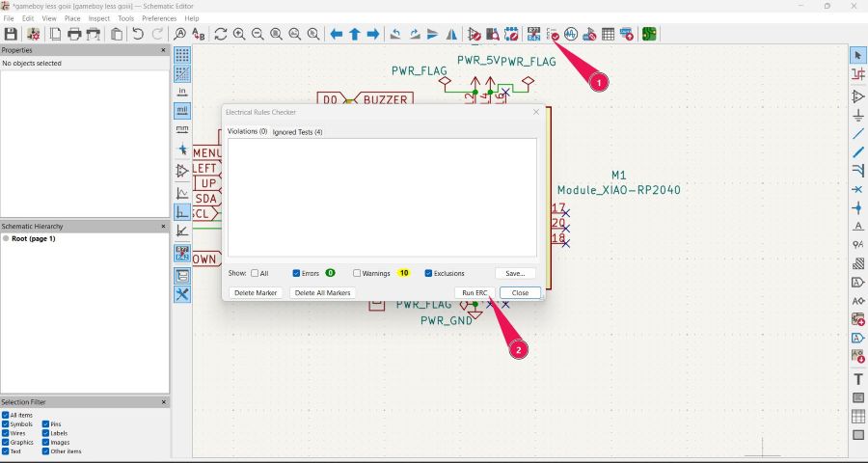
Task: Switch units to mils
Action: (x=182, y=111)
